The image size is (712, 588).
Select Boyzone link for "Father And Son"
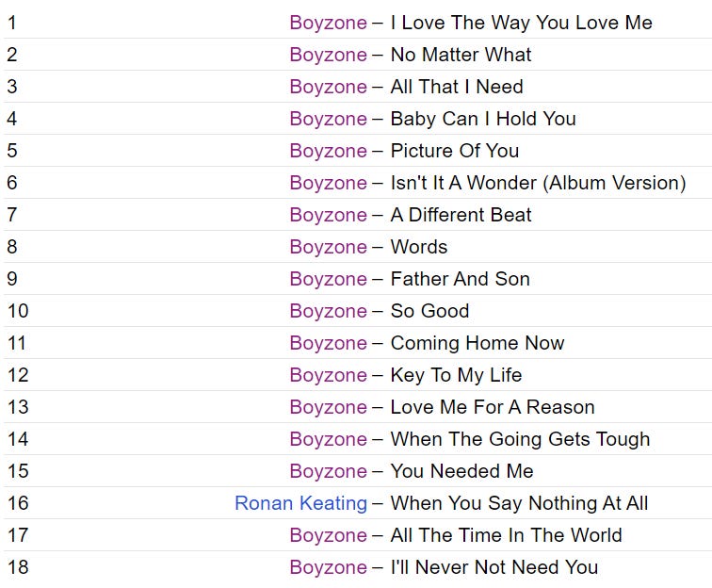coord(328,279)
